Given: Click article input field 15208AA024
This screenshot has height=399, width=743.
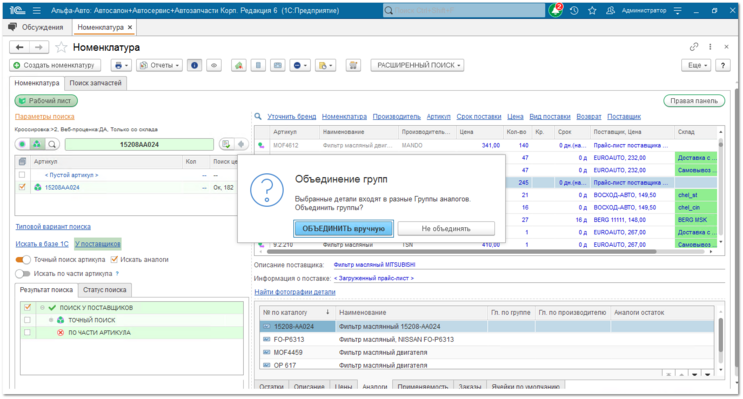Looking at the screenshot, I should (x=139, y=144).
